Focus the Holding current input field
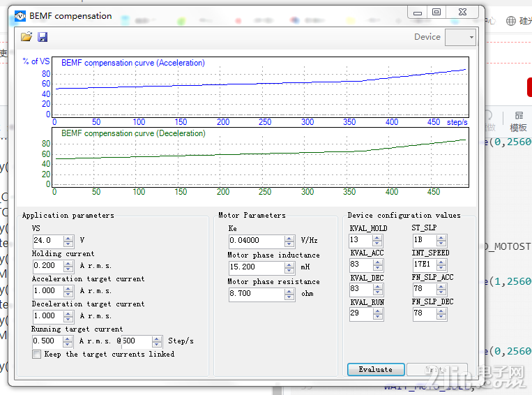Viewport: 532px width, 395px height. 48,266
